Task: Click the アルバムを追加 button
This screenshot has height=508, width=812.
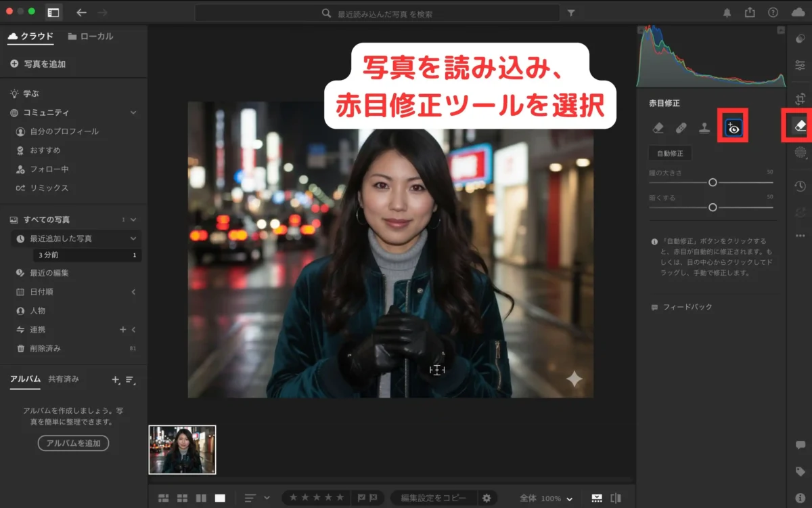Action: point(73,443)
